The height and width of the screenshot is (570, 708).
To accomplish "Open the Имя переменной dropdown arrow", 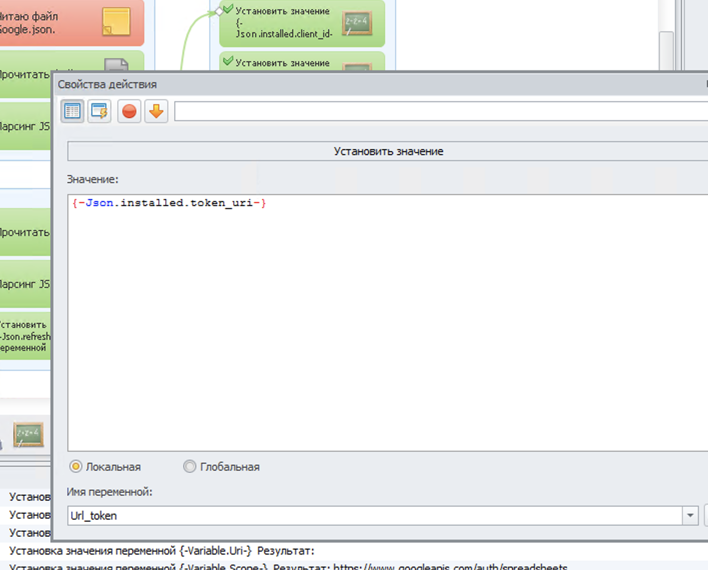I will (690, 516).
